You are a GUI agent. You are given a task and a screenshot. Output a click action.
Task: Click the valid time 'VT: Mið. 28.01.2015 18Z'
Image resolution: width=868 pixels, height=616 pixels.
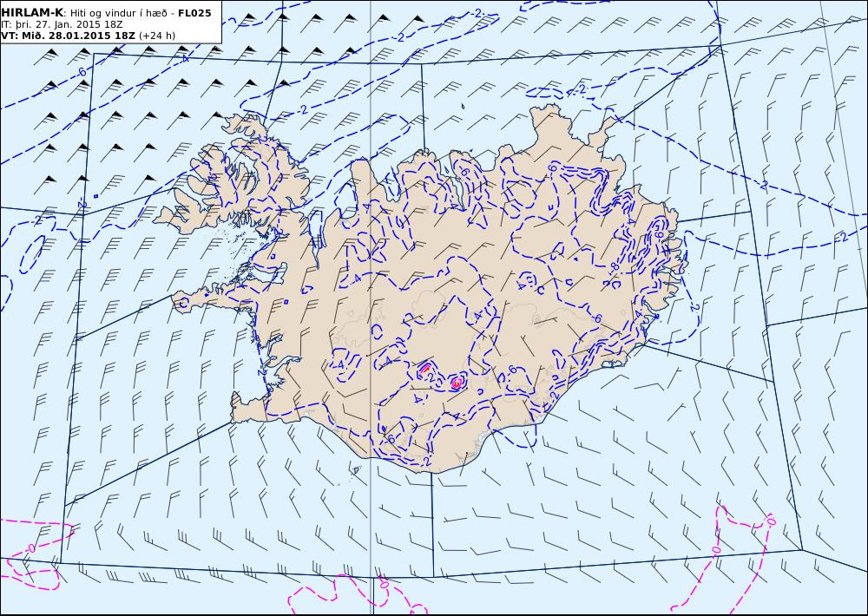(68, 36)
